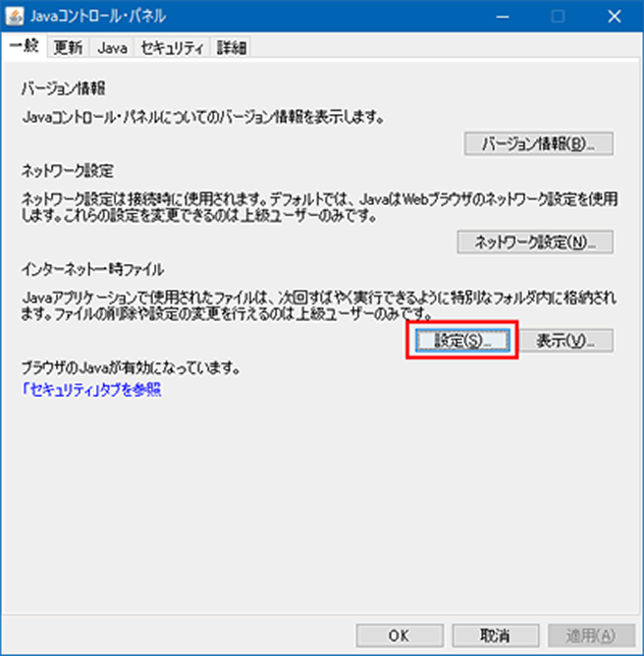Screen dimensions: 644x656
Task: Click the 表示(V)... button
Action: 566,341
